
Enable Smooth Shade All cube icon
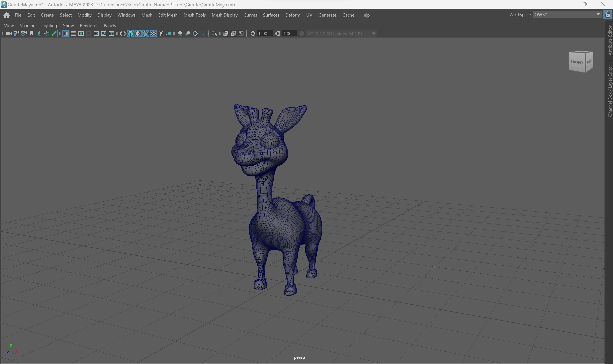131,34
